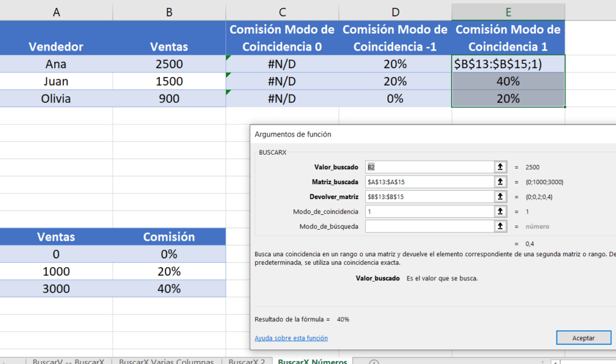Click range selector icon beside Devolver_matriz
This screenshot has width=616, height=364.
pyautogui.click(x=499, y=197)
